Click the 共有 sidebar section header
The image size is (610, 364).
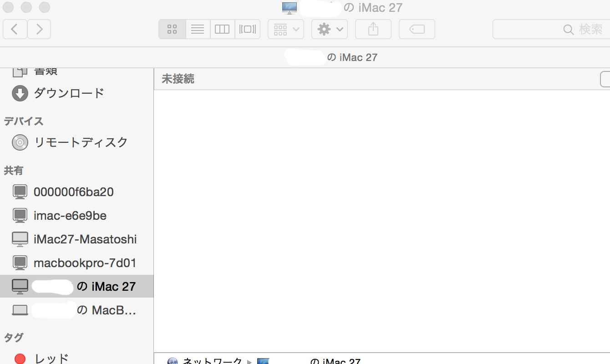click(14, 171)
